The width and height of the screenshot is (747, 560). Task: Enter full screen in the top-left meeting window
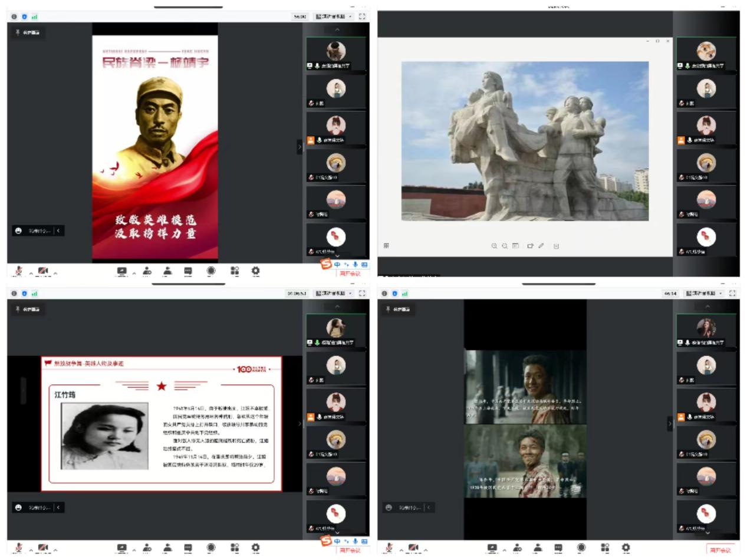click(362, 17)
